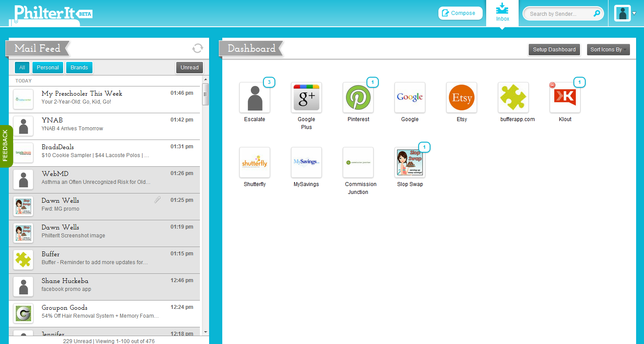Remove Klout using the red minus badge
Image resolution: width=644 pixels, height=344 pixels.
pyautogui.click(x=552, y=85)
